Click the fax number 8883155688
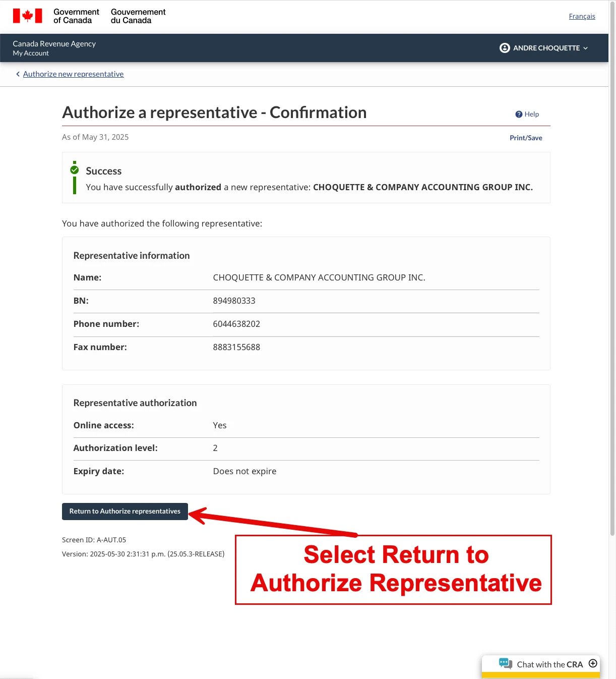Viewport: 616px width, 679px height. (x=236, y=347)
